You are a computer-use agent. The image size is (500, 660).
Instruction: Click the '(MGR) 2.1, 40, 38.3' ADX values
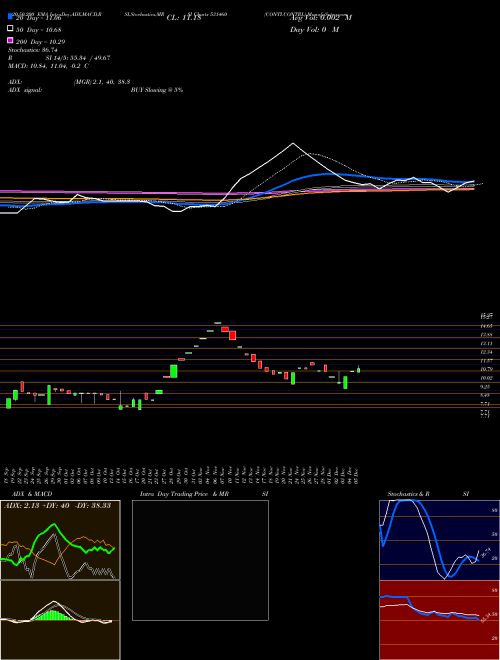[x=101, y=82]
